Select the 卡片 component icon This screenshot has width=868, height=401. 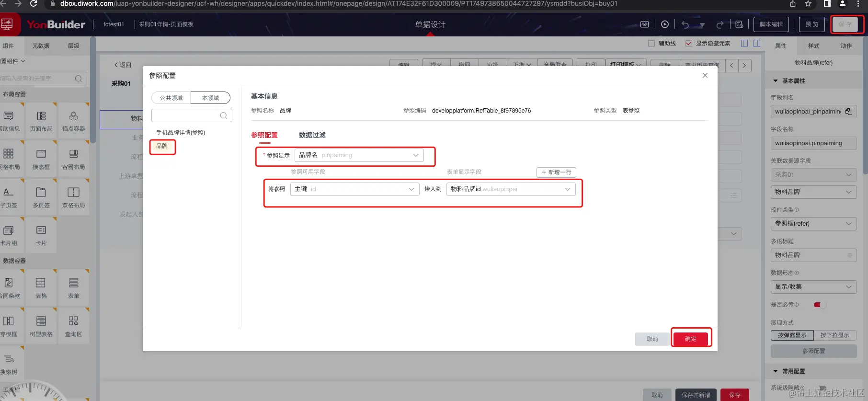(x=41, y=230)
